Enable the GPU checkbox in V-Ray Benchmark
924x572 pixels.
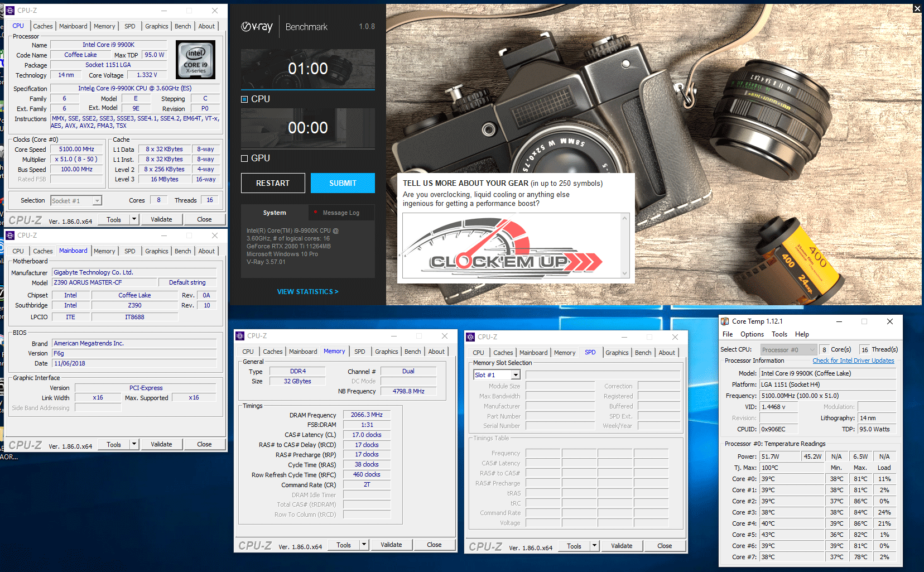coord(244,158)
